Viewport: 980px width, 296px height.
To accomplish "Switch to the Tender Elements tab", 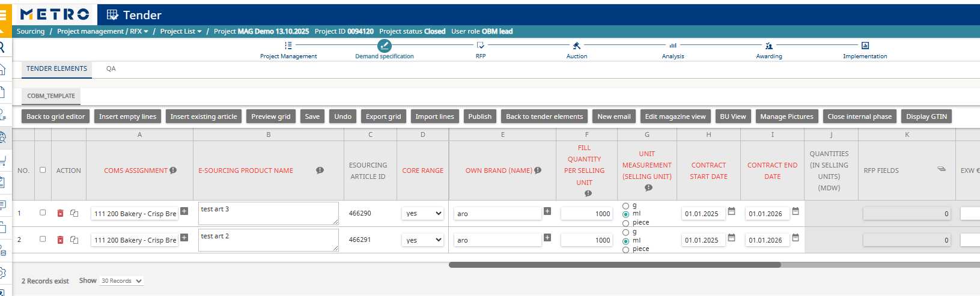I will [x=57, y=69].
